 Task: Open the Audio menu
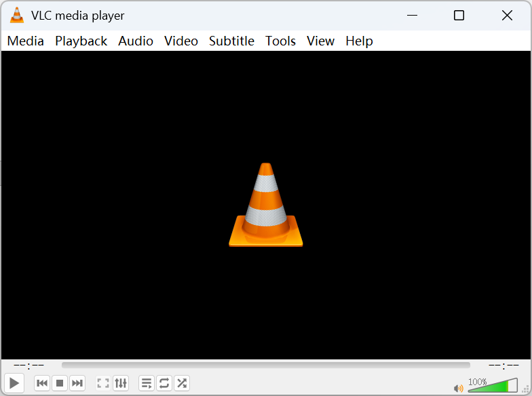[136, 41]
